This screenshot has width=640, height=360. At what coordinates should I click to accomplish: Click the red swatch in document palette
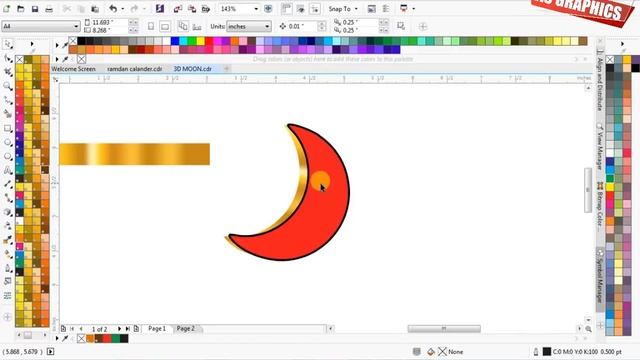[107, 338]
